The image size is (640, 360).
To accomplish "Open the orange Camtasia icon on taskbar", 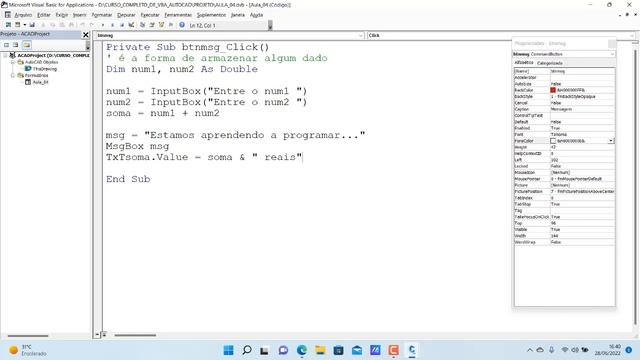I will [x=393, y=350].
